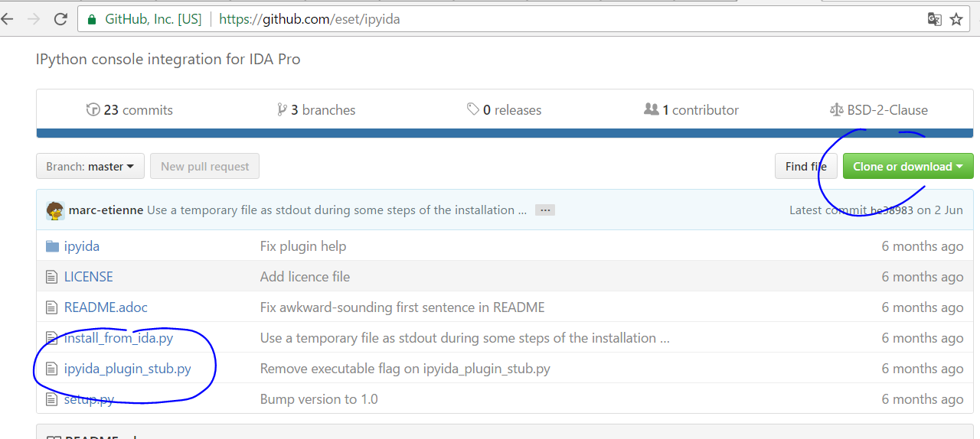Click the ipyida folder icon
Viewport: 980px width, 439px height.
coord(52,246)
